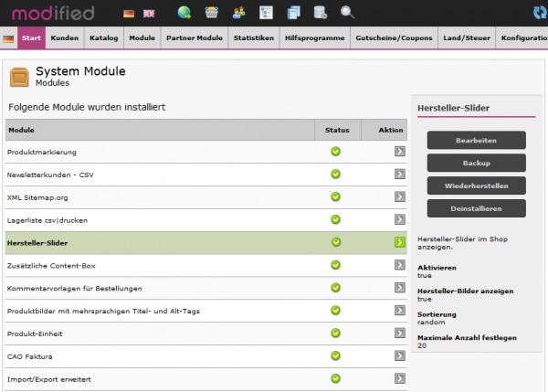Open action arrow for Produkt-Einheit row
The width and height of the screenshot is (548, 392).
399,334
